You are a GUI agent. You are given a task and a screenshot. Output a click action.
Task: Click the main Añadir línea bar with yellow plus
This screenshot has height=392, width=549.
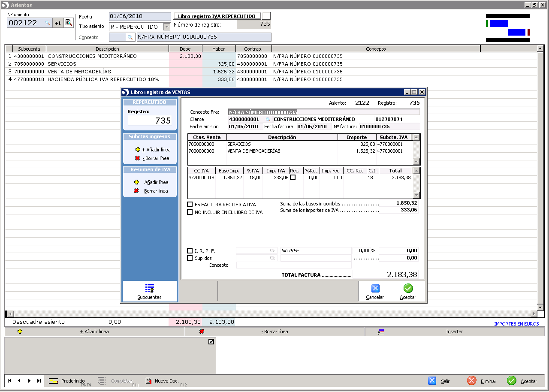pos(94,332)
